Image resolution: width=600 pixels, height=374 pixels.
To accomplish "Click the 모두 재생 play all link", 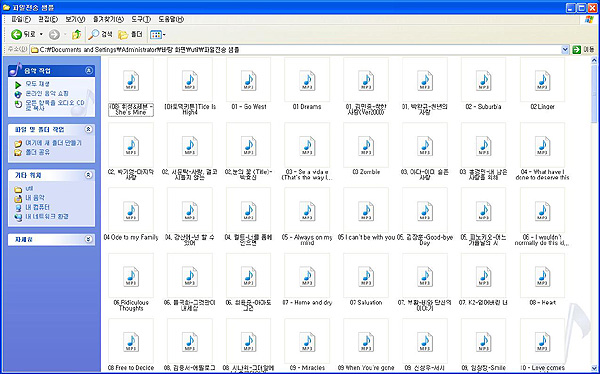I will tap(37, 84).
